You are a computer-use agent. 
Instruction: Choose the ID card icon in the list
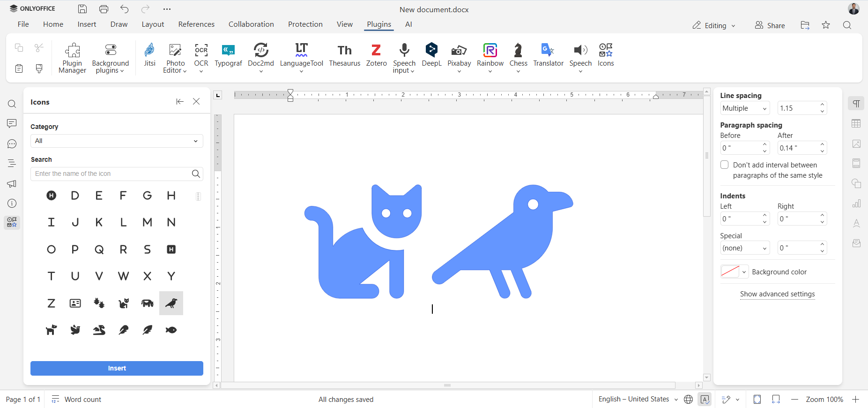(x=75, y=303)
